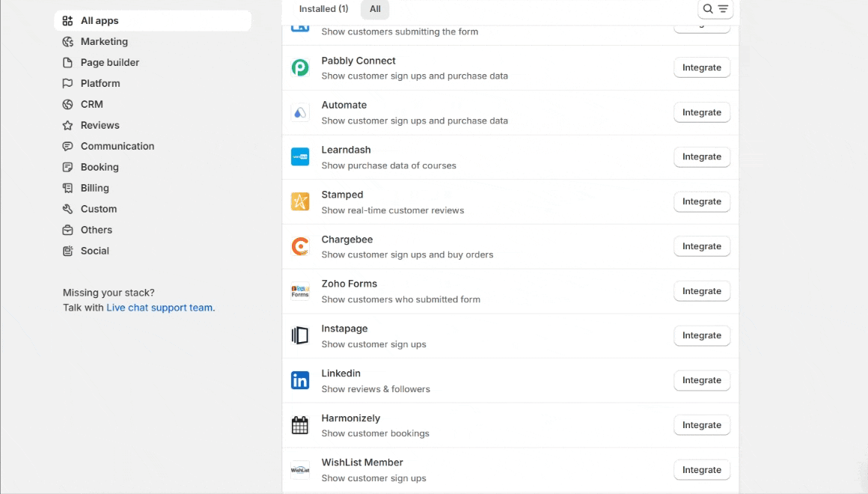Open the Live chat support team link
The height and width of the screenshot is (494, 868).
coord(159,308)
